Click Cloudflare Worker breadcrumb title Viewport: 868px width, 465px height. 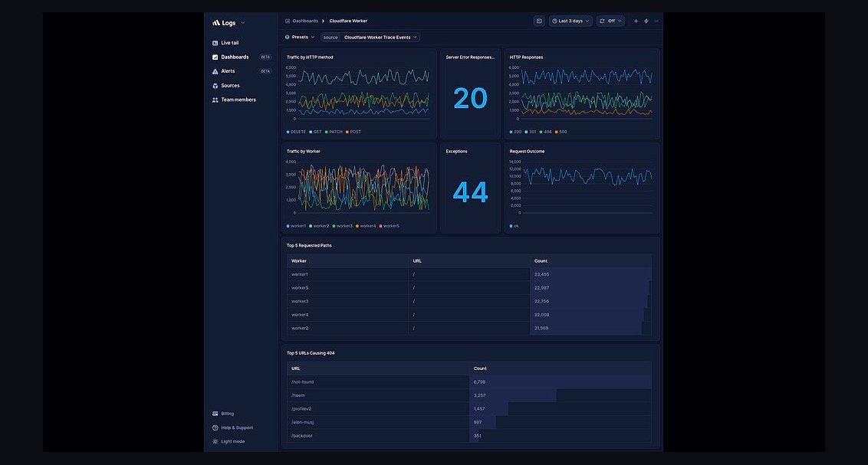[x=348, y=21]
